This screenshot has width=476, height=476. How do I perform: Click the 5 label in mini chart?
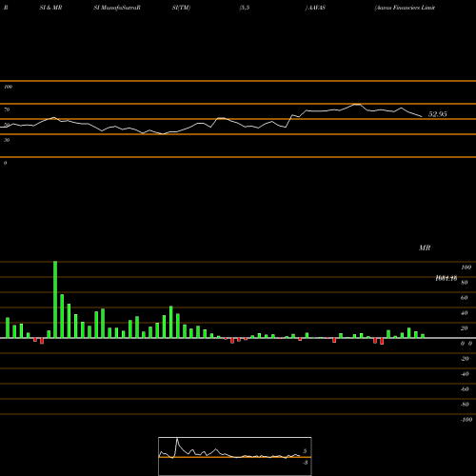pos(305,451)
